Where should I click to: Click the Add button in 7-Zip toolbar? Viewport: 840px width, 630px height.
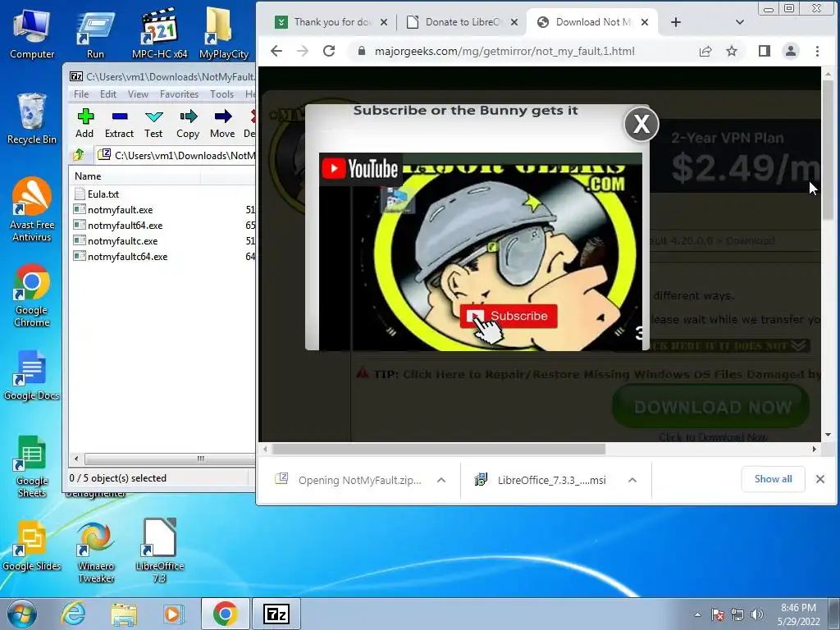coord(84,124)
